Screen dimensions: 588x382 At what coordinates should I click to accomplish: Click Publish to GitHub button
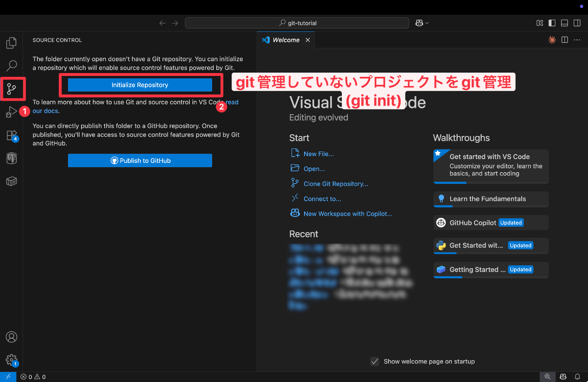point(140,160)
